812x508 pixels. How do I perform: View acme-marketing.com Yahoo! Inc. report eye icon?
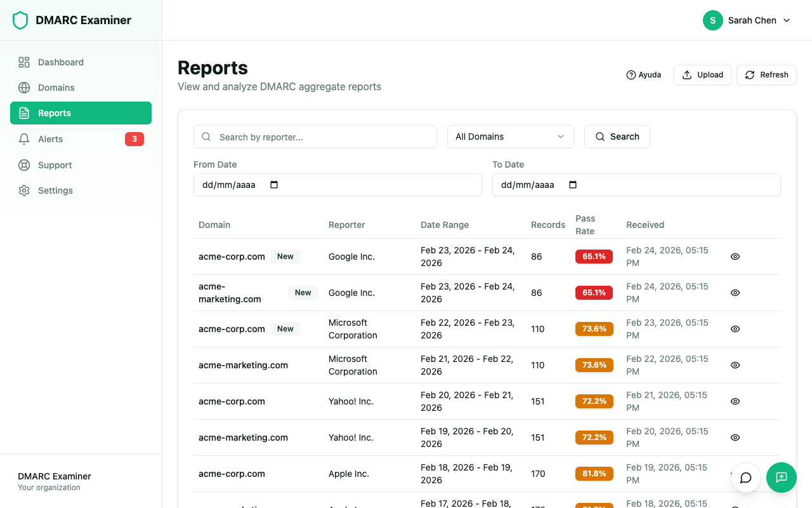(735, 438)
